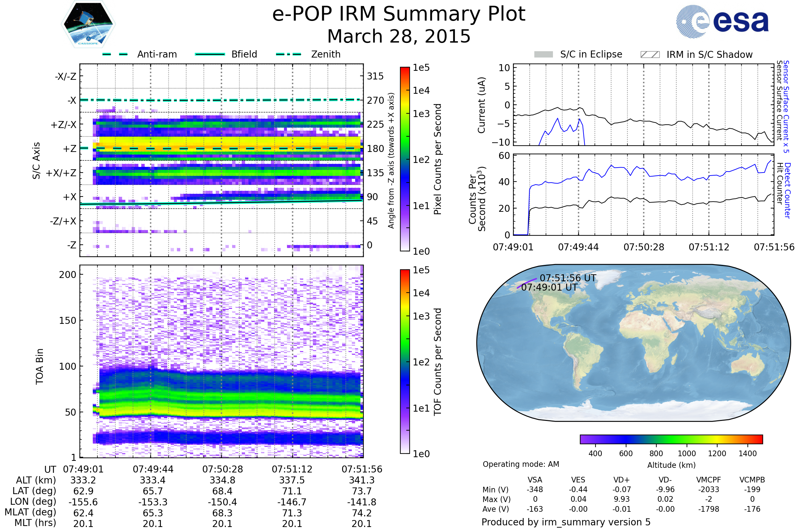Click the Altitude horizontal colorbar

click(x=671, y=439)
